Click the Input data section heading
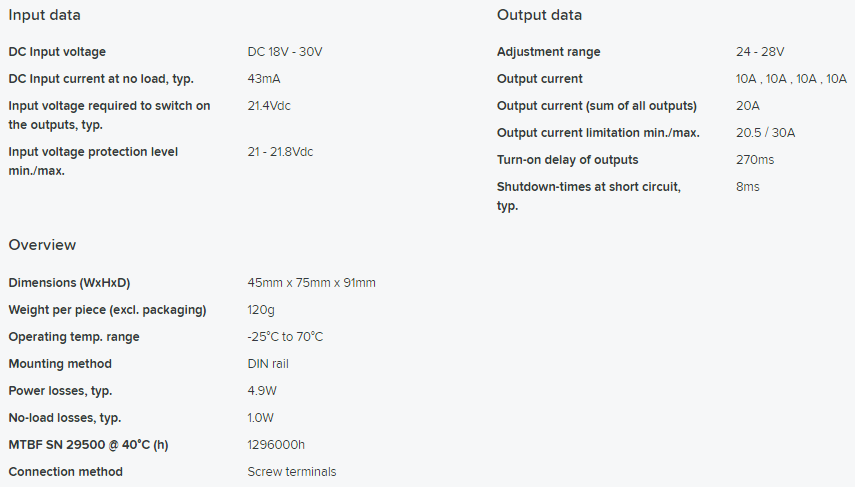 pyautogui.click(x=44, y=15)
